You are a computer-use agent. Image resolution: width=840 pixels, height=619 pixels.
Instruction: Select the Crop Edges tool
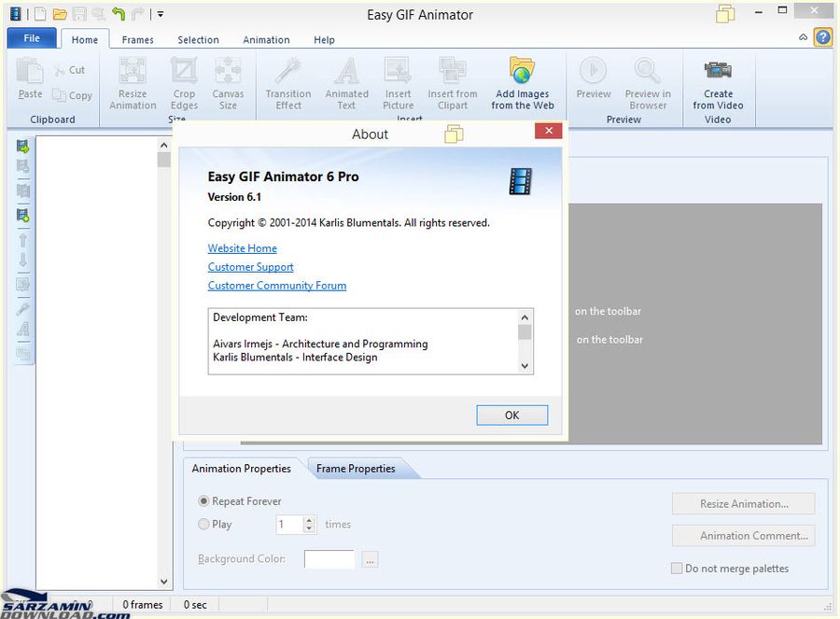[x=184, y=83]
